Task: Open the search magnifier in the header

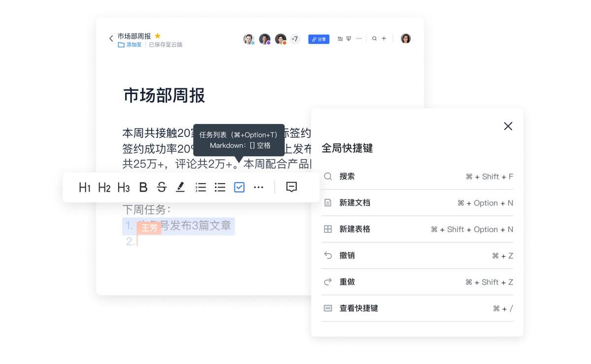Action: (374, 38)
